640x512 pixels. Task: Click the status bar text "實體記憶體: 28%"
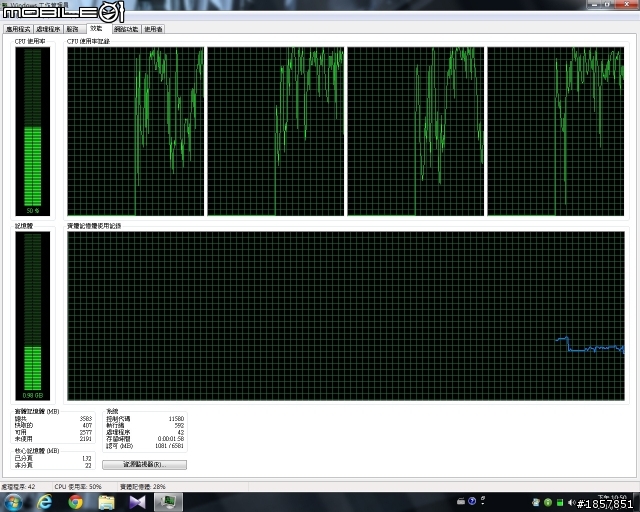click(143, 487)
